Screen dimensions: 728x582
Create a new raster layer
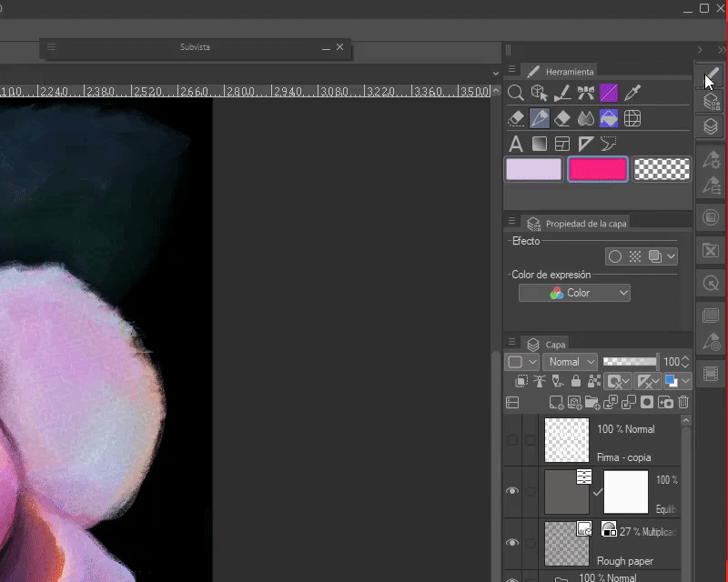coord(556,402)
